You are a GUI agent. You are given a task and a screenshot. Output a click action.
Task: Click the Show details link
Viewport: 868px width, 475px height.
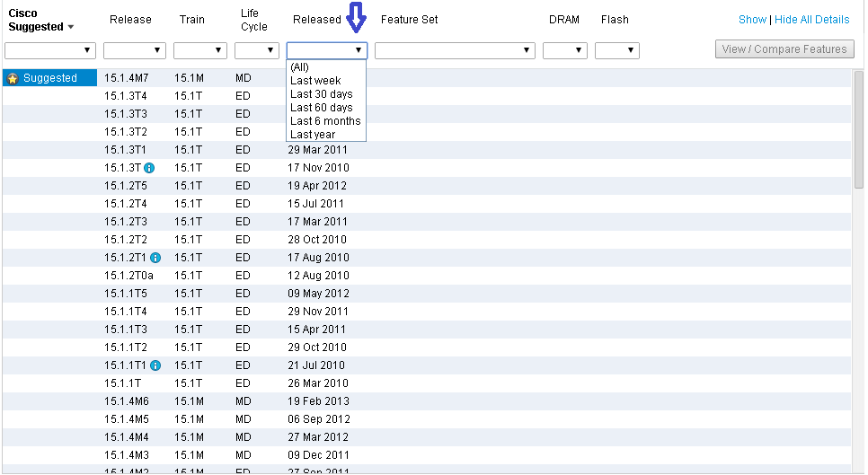tap(752, 20)
